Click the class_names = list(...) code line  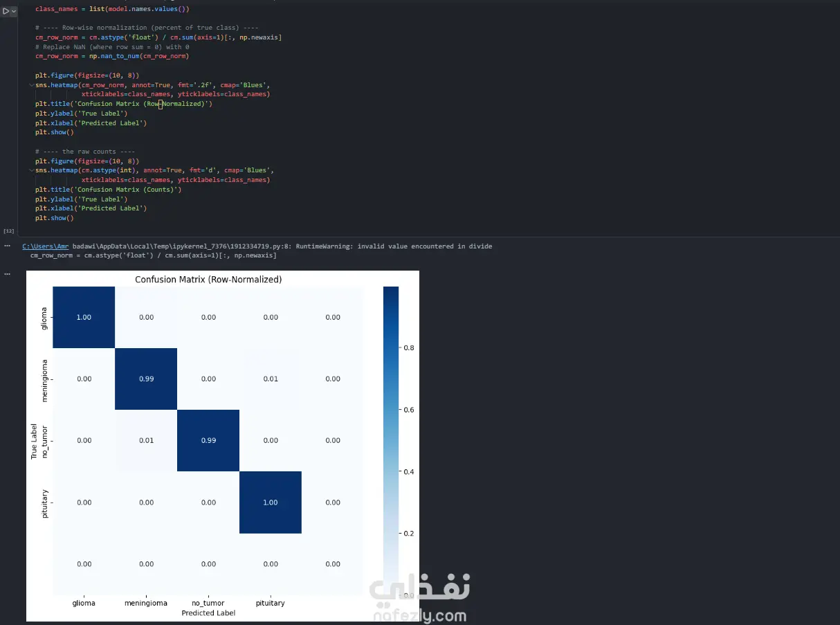112,9
